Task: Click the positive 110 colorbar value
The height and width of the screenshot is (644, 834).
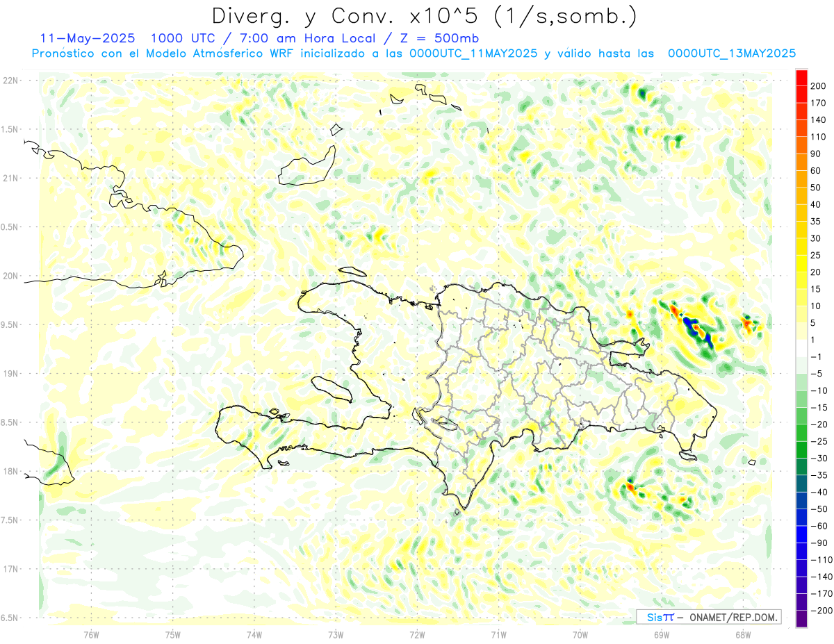Action: point(818,137)
